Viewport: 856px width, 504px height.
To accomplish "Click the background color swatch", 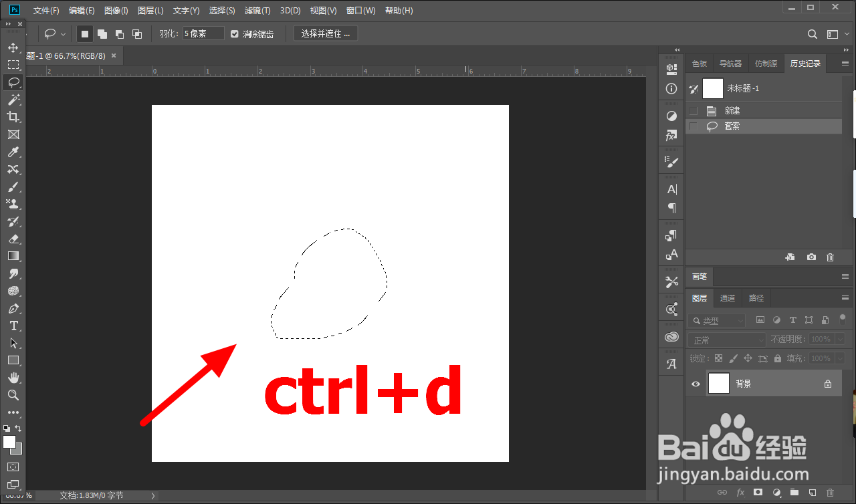I will click(18, 450).
